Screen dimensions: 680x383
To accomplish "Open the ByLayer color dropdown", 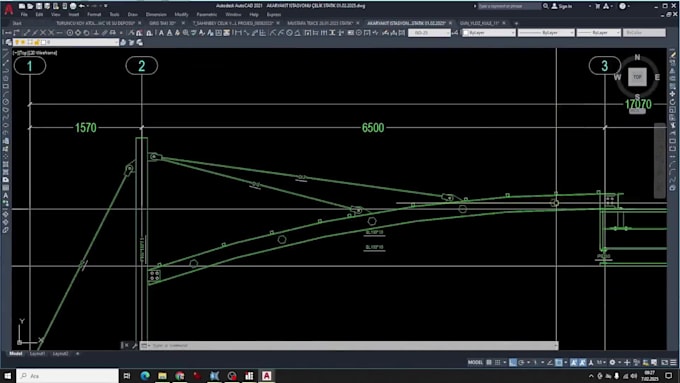I will coord(489,33).
